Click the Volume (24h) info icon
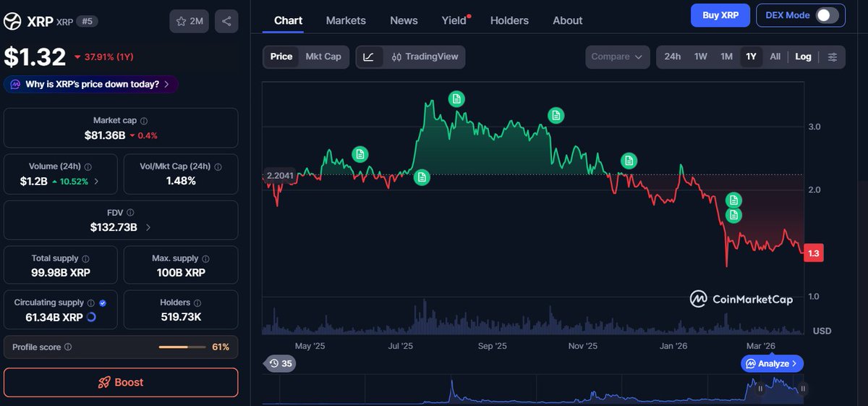Image resolution: width=868 pixels, height=406 pixels. (x=88, y=166)
